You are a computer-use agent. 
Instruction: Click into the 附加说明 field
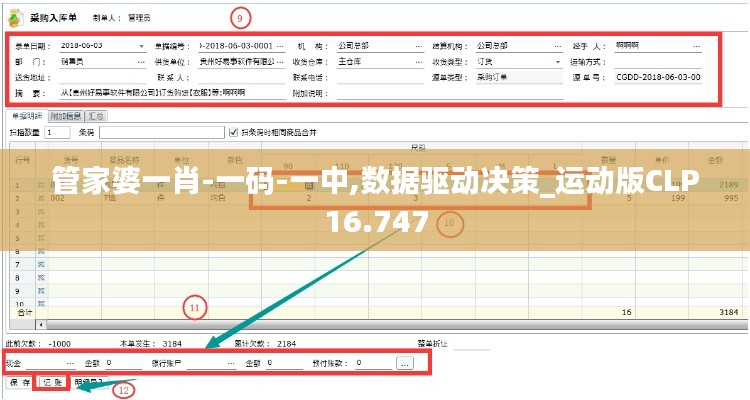tap(450, 93)
